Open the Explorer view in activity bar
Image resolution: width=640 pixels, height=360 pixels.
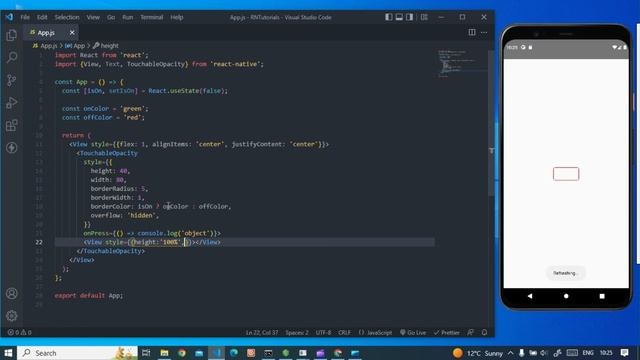point(11,35)
